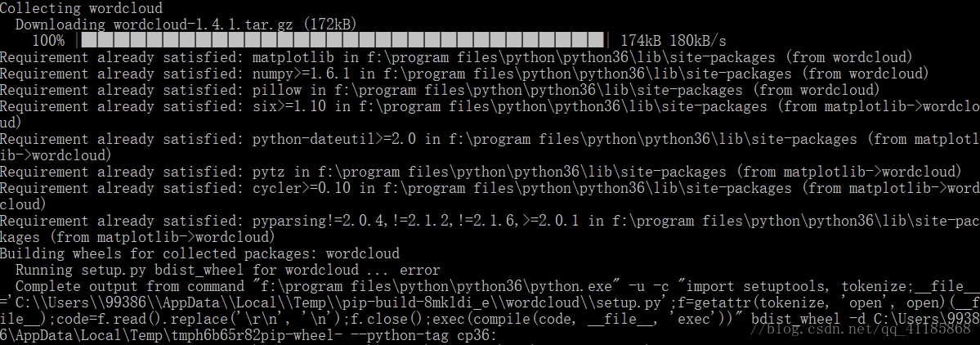Click 'Building wheels for collected packages' line
Viewport: 980px width, 345px height.
click(x=200, y=253)
